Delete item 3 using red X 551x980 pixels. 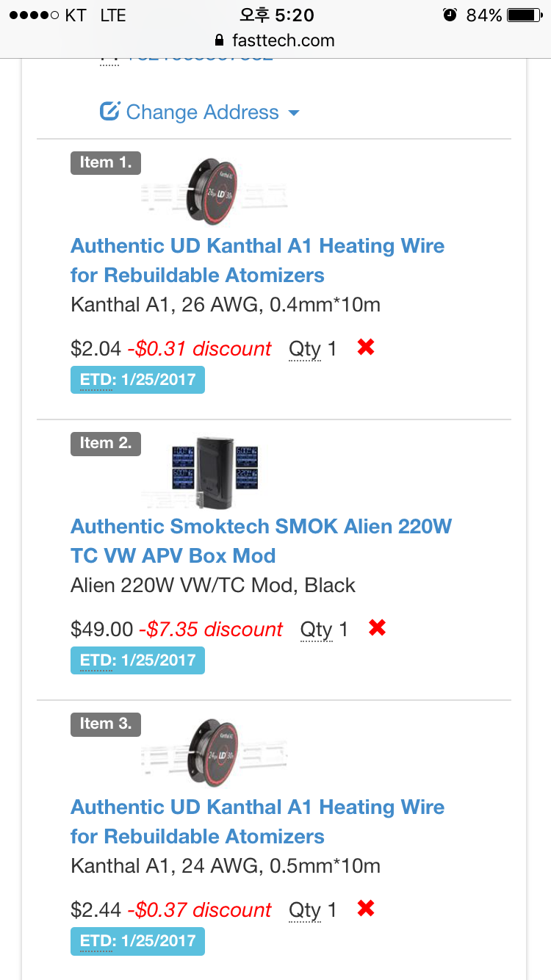(366, 909)
